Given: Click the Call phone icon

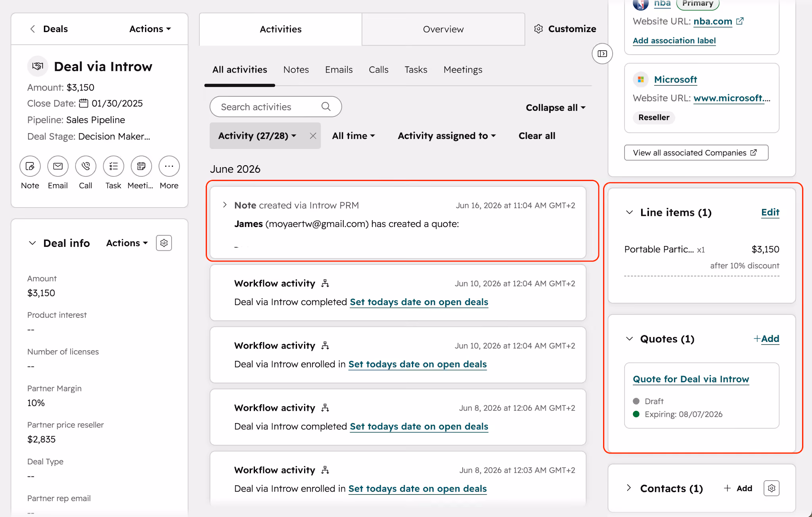Looking at the screenshot, I should 86,166.
